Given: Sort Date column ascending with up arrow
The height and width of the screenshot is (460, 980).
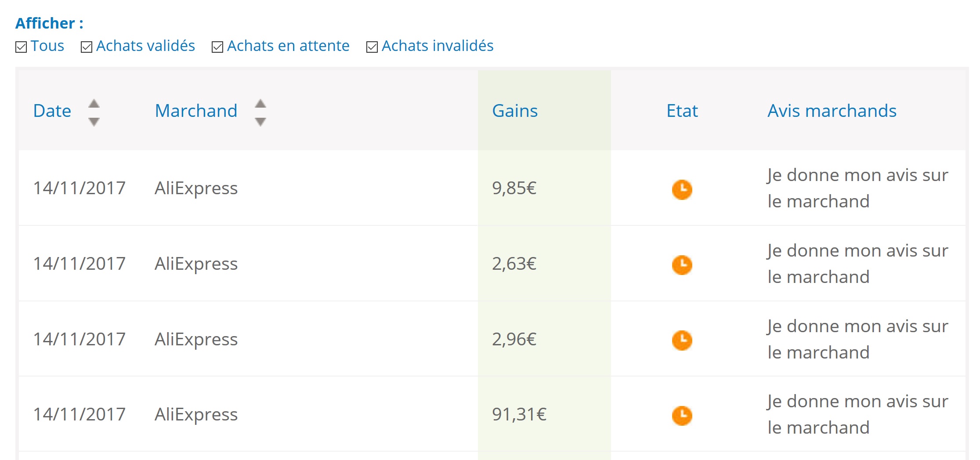Looking at the screenshot, I should tap(94, 104).
